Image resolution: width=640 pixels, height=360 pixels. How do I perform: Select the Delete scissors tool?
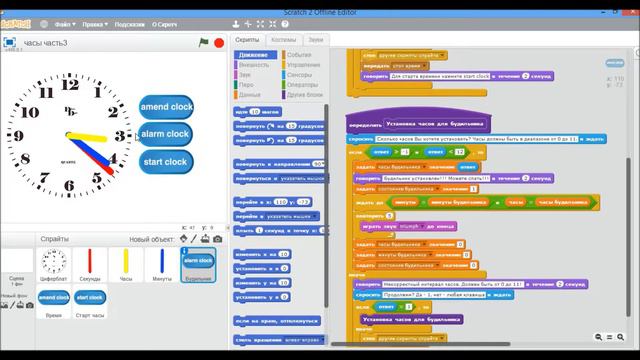tap(248, 24)
